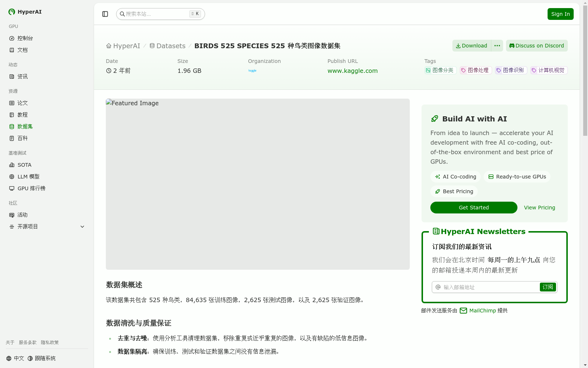
Task: Open 文档 in the sidebar
Action: point(47,50)
